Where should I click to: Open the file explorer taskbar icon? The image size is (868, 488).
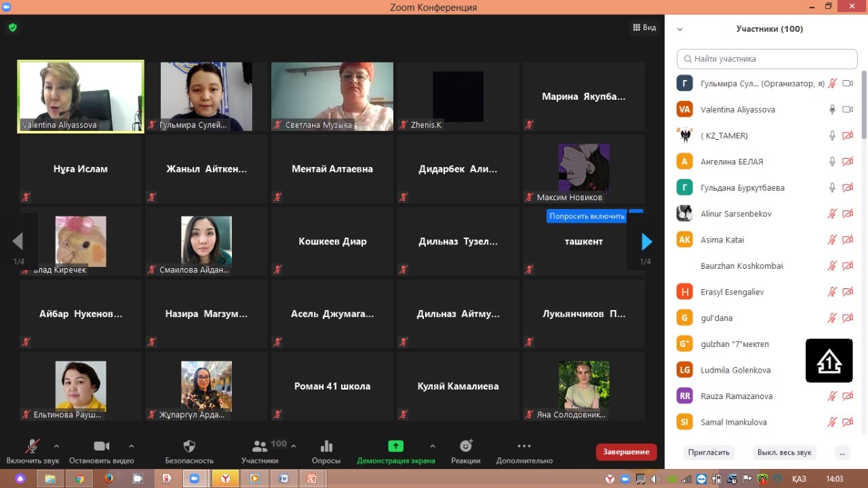(x=50, y=478)
